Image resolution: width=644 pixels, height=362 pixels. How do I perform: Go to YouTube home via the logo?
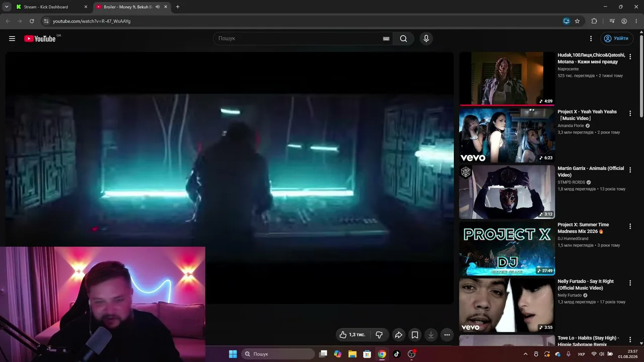(x=40, y=39)
